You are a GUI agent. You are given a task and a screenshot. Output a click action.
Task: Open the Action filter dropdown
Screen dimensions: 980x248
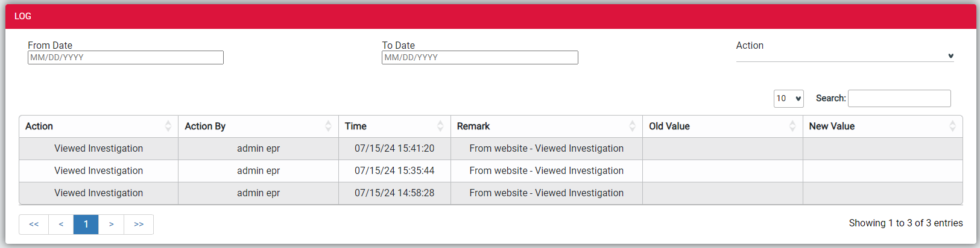pyautogui.click(x=845, y=56)
